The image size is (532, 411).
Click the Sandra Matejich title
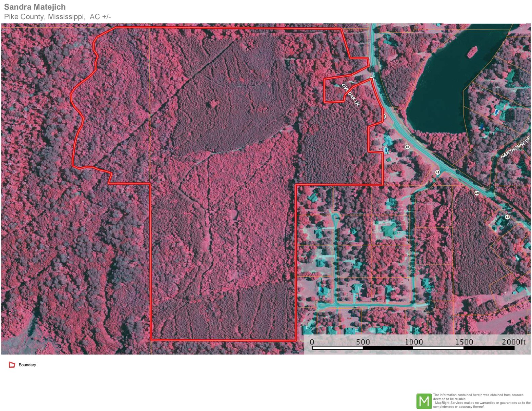tap(35, 7)
